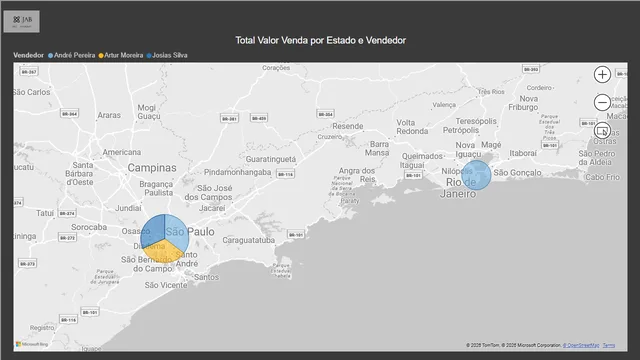Click the Itaboraí label
Viewport: 640px width, 360px height.
(523, 153)
